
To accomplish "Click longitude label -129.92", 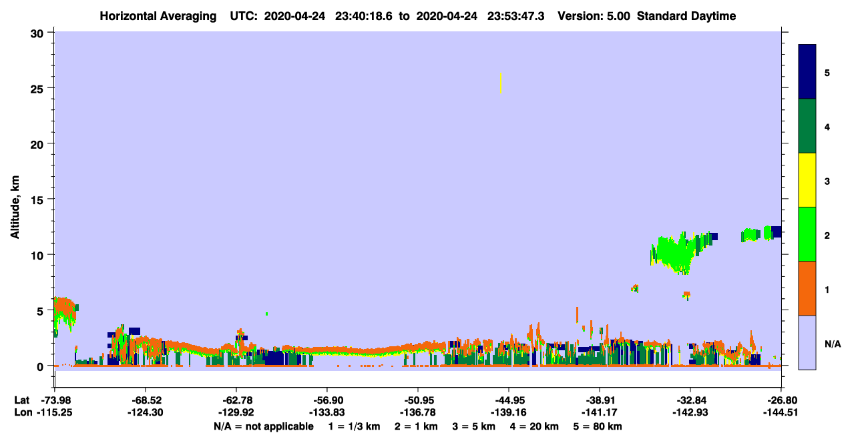I will 236,412.
